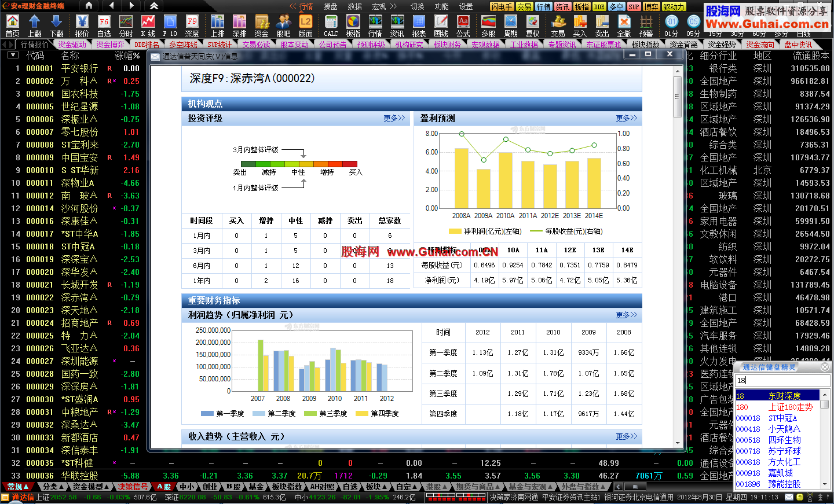The height and width of the screenshot is (504, 834).
Task: Open the 公式 formula icon
Action: [x=463, y=25]
